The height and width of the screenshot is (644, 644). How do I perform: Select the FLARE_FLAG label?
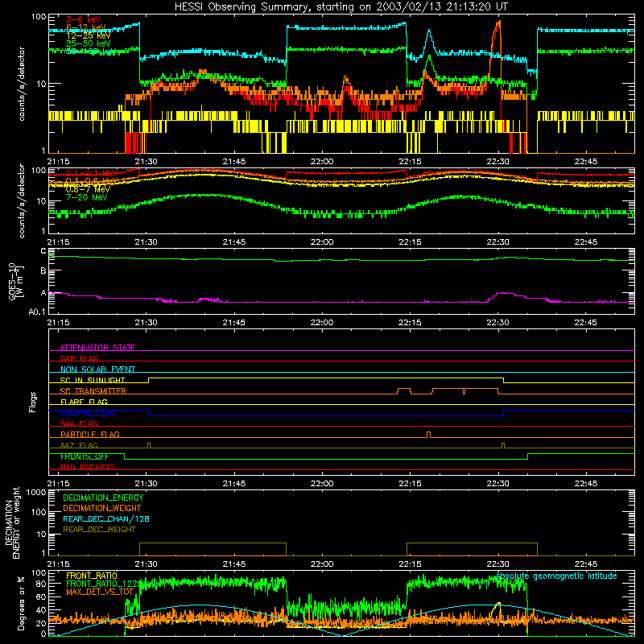click(x=84, y=402)
